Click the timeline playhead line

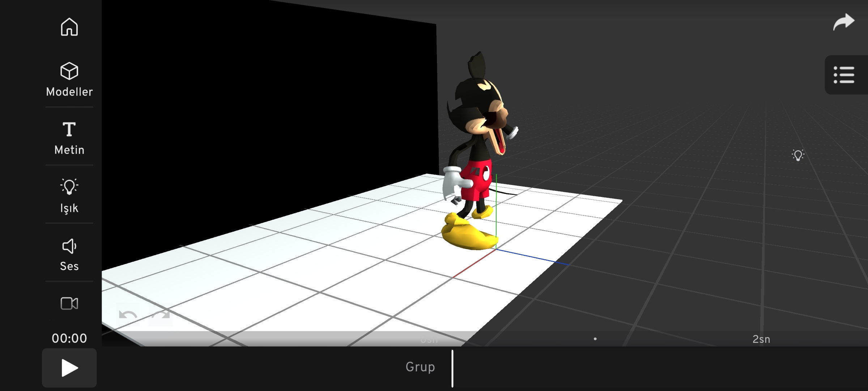tap(452, 368)
